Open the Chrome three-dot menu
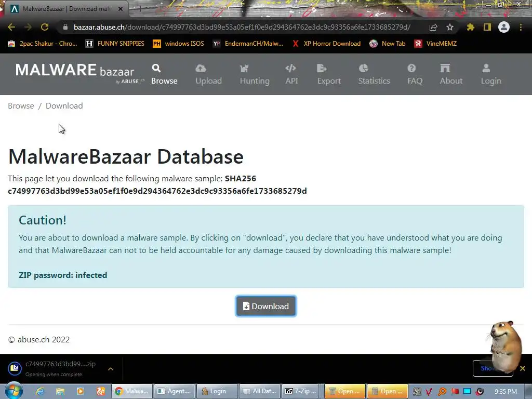532x399 pixels. [x=521, y=27]
